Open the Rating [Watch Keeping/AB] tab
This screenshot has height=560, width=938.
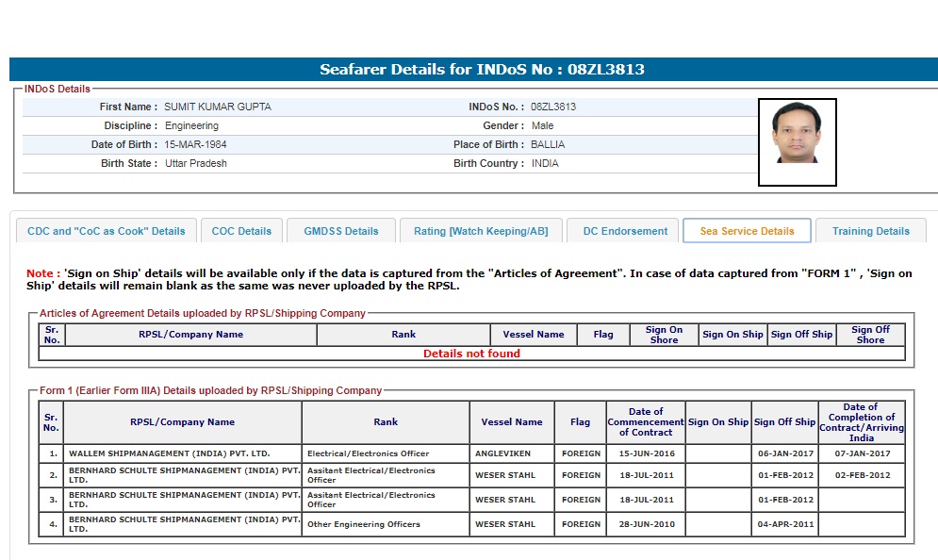click(481, 231)
